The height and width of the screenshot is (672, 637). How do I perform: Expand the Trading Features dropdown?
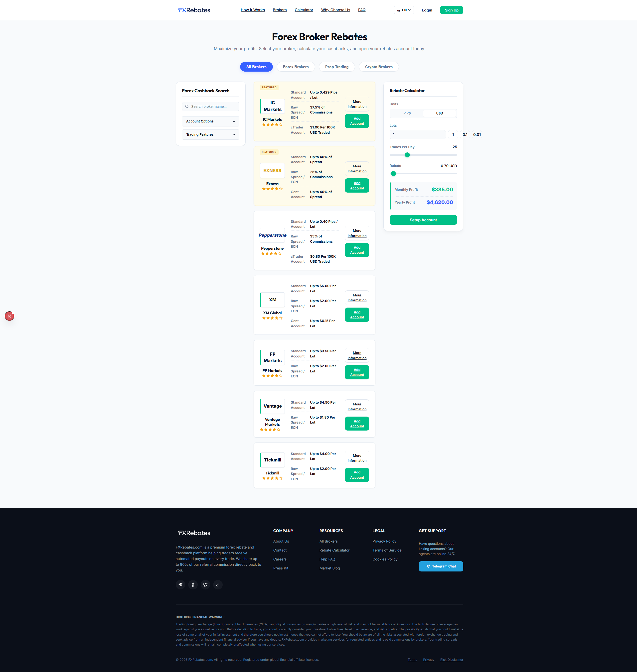tap(210, 135)
